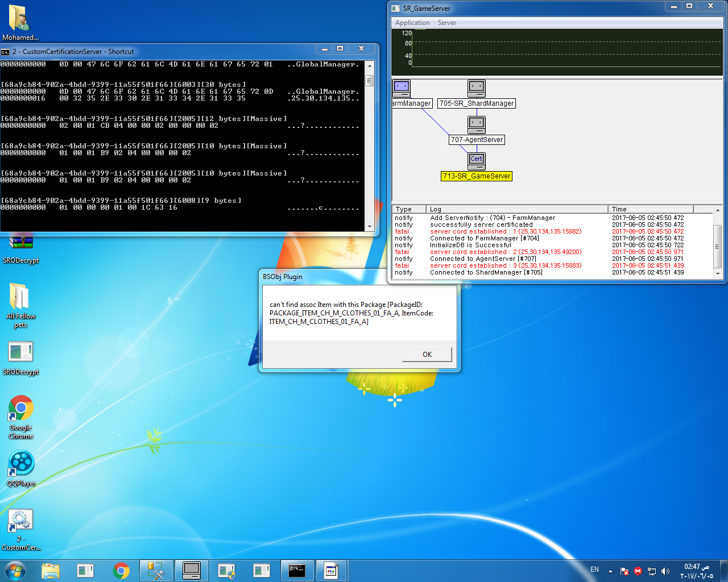The height and width of the screenshot is (582, 728).
Task: Select fatal row server cord established 3
Action: click(x=553, y=265)
